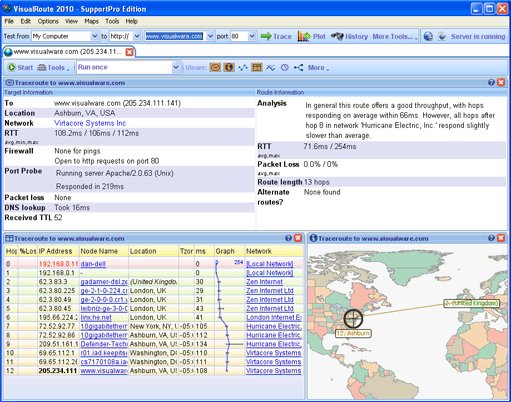Viewport: 511px width, 402px height.
Task: Open help for the Traceroute table panel
Action: click(288, 238)
